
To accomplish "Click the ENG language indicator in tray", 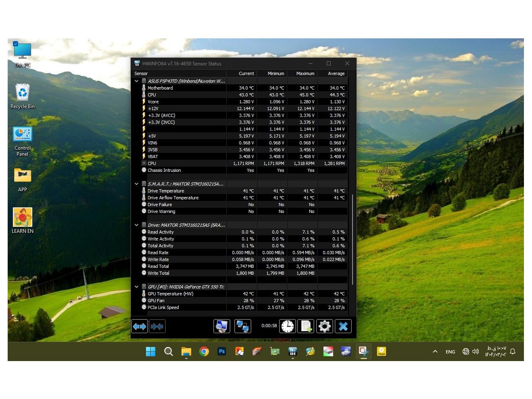I will 450,352.
